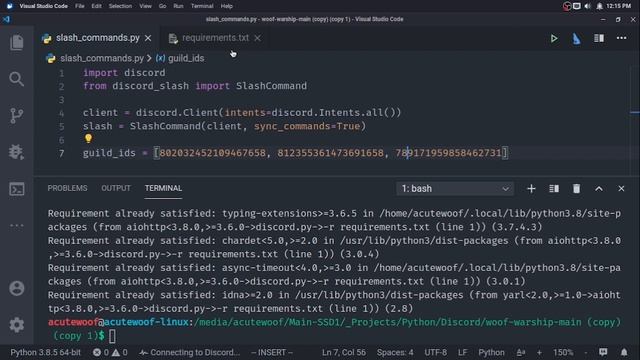This screenshot has height=360, width=640.
Task: Click guild_ids symbol in the breadcrumb
Action: click(x=186, y=58)
